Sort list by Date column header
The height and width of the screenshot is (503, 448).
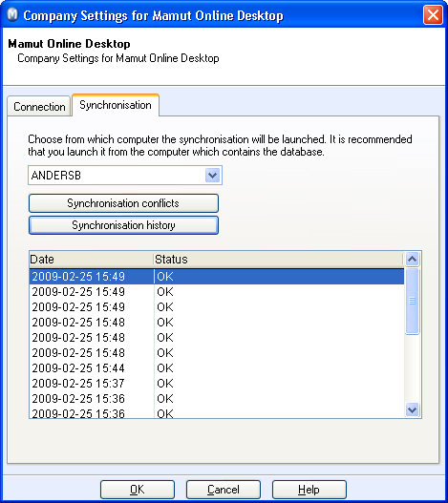(91, 259)
